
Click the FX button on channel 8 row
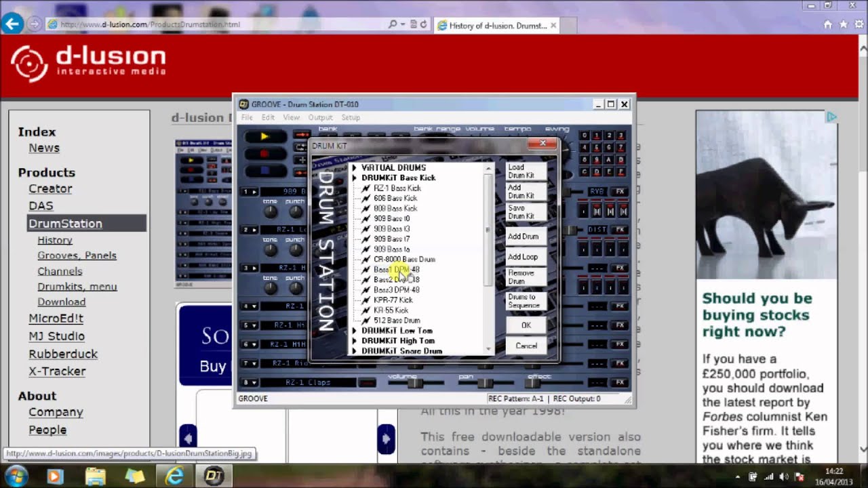(x=620, y=382)
